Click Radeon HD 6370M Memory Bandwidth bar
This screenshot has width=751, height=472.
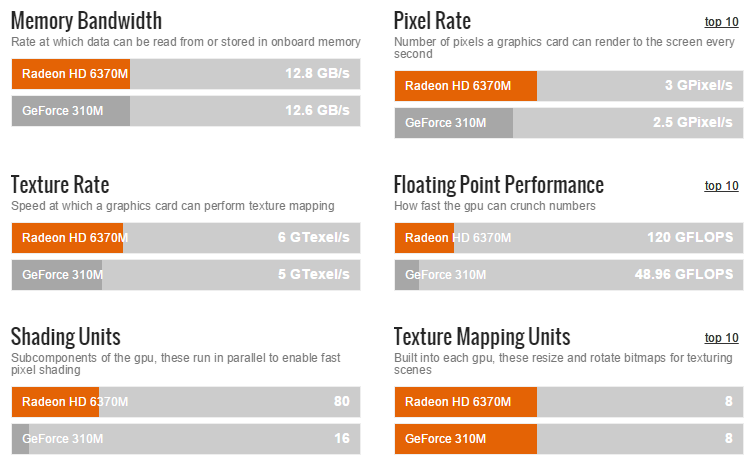(x=186, y=74)
